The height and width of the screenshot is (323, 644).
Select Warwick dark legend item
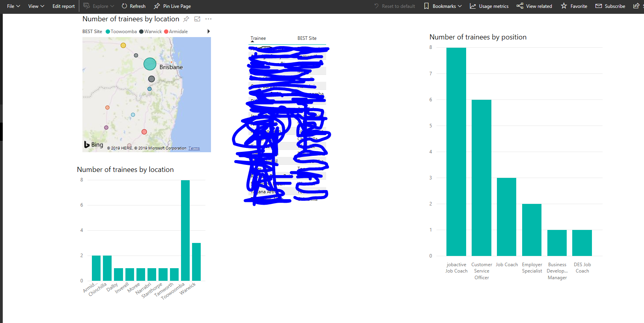click(x=151, y=32)
